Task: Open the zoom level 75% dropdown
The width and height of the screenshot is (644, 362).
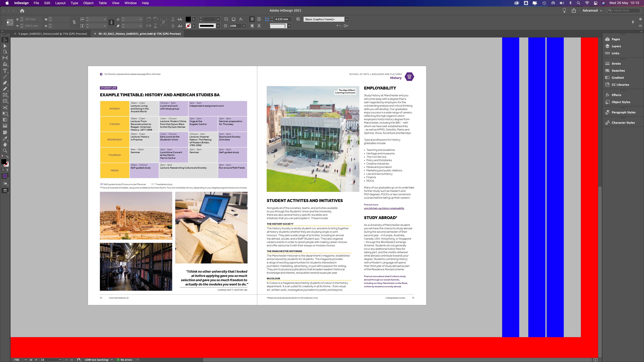Action: [x=26, y=360]
